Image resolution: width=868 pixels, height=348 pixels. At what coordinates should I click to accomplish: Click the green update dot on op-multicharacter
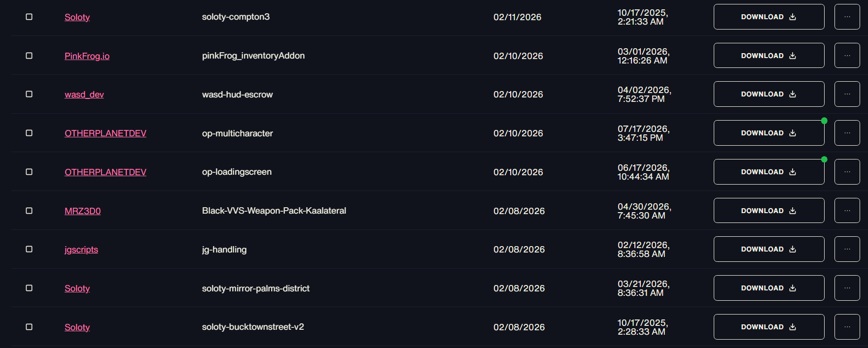click(824, 121)
